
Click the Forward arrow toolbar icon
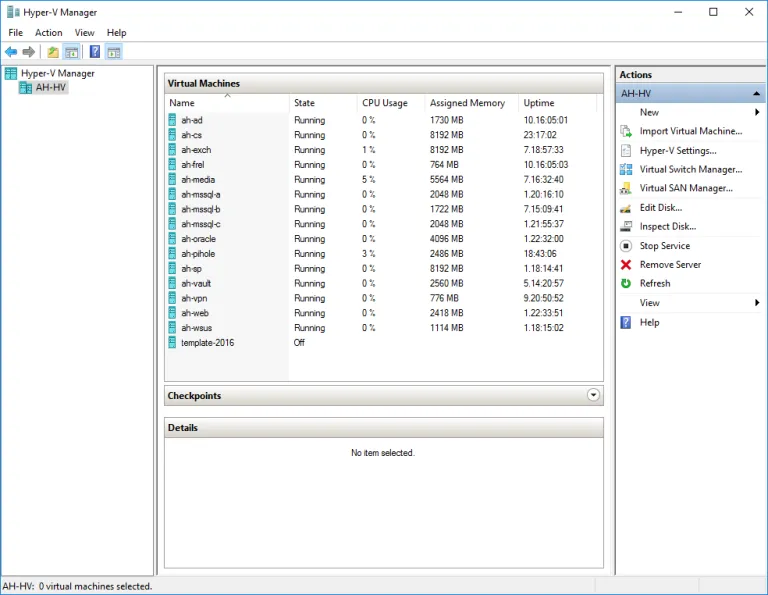point(29,52)
